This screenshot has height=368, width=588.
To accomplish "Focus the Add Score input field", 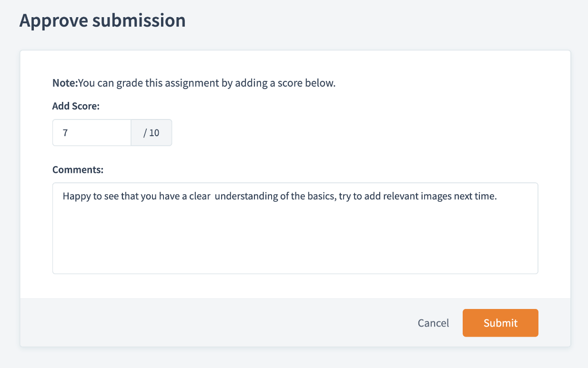I will (91, 132).
